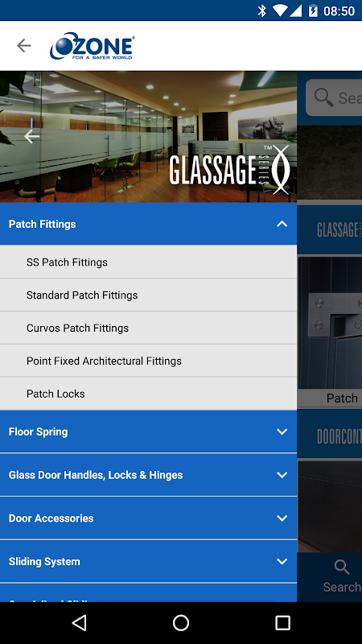Expand the Door Accessories category

[148, 518]
